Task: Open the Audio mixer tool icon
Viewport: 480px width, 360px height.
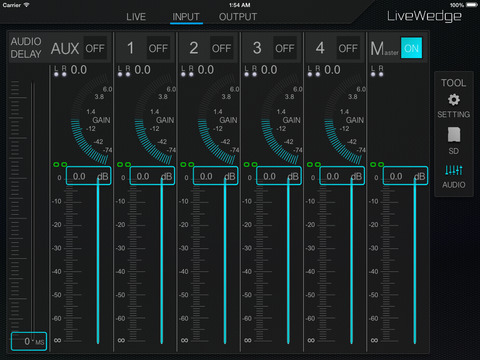Action: [454, 170]
